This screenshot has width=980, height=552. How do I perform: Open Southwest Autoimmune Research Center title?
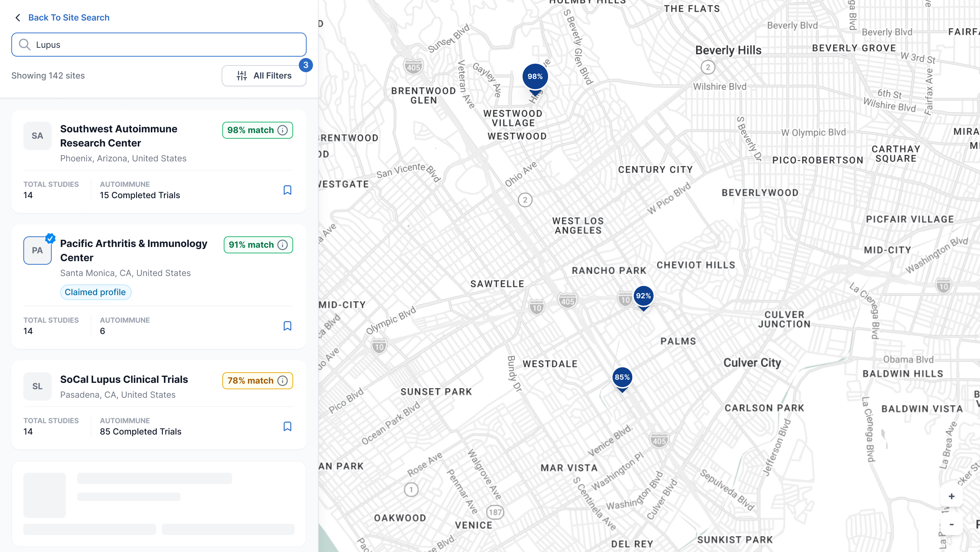point(119,136)
